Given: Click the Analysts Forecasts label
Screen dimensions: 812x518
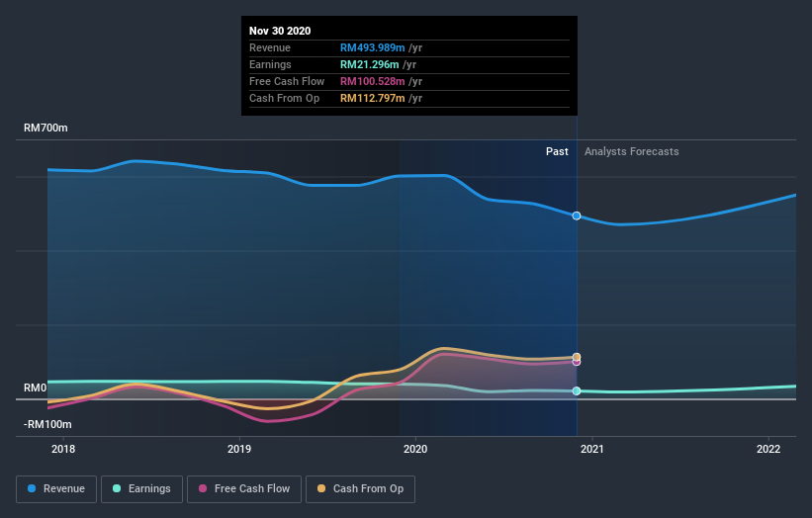Looking at the screenshot, I should [632, 151].
